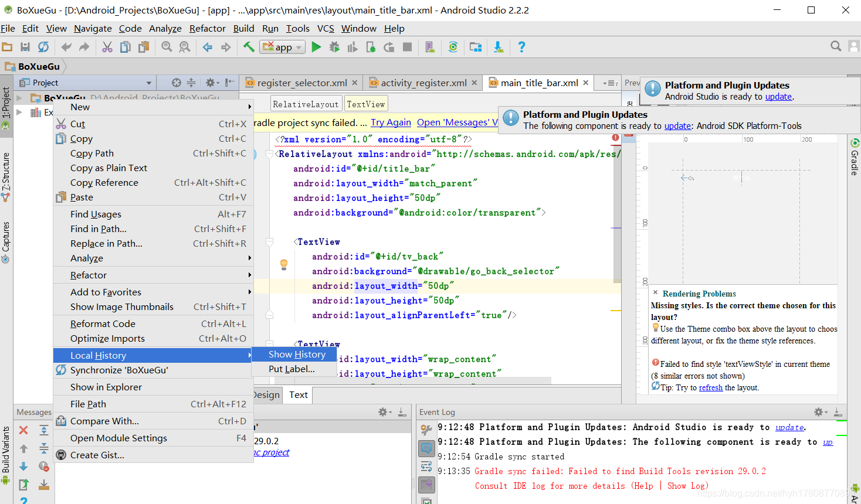Close the Rendering Problems panel
Viewport: 861px width, 504px height.
pos(655,292)
